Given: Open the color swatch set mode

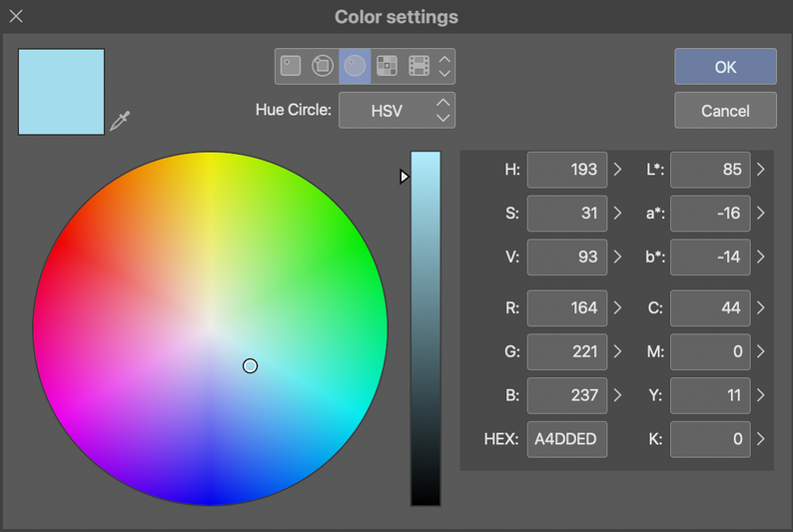Looking at the screenshot, I should [387, 66].
